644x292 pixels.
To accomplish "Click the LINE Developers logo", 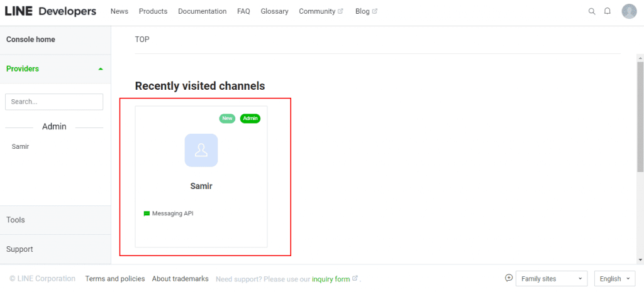I will pos(50,11).
